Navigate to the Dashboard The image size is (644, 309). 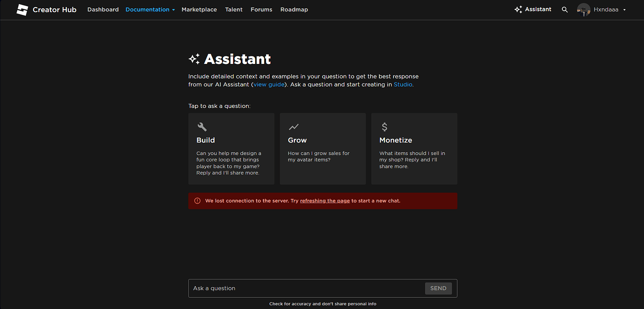103,9
